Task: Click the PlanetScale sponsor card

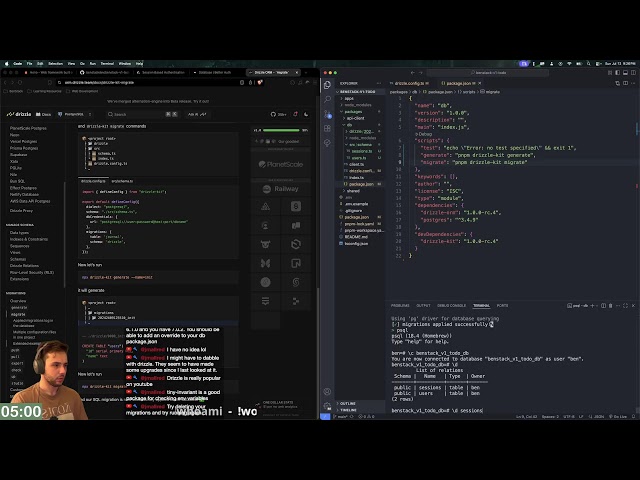Action: 281,164
